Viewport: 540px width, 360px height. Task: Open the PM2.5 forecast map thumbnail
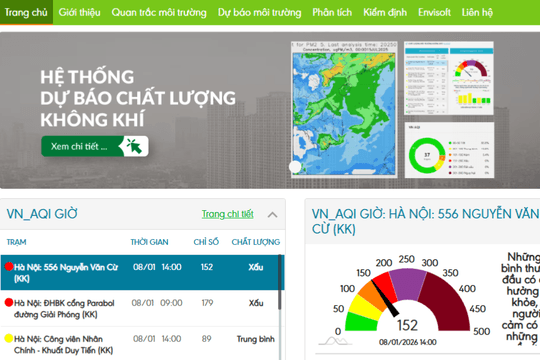point(344,110)
